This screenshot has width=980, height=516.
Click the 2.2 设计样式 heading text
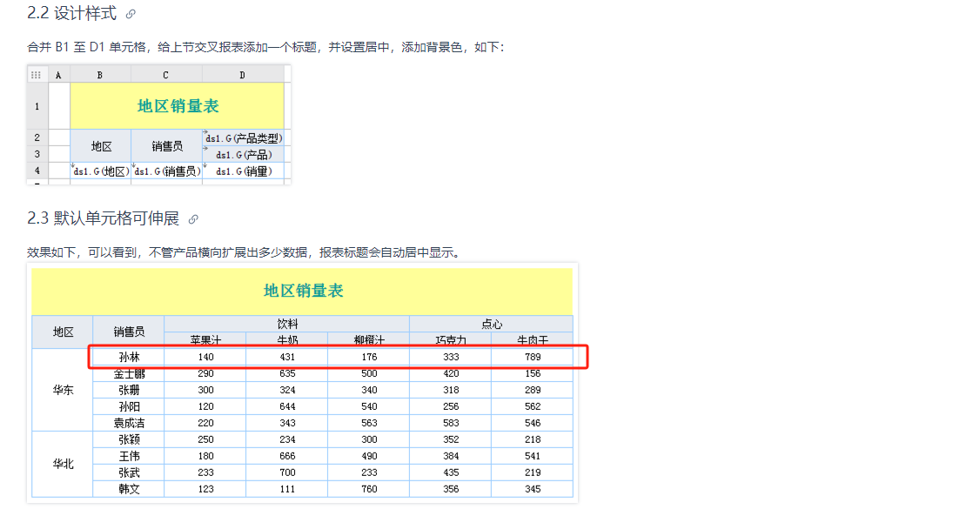point(71,14)
